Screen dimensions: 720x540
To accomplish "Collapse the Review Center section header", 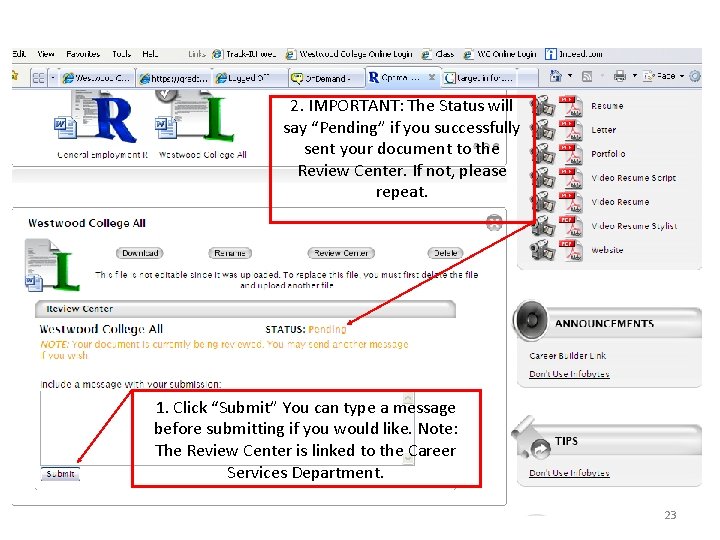I will click(245, 309).
